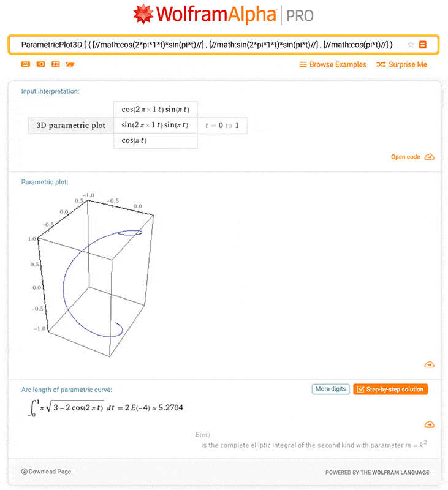Image resolution: width=448 pixels, height=490 pixels.
Task: Click the file upload icon
Action: [x=70, y=64]
